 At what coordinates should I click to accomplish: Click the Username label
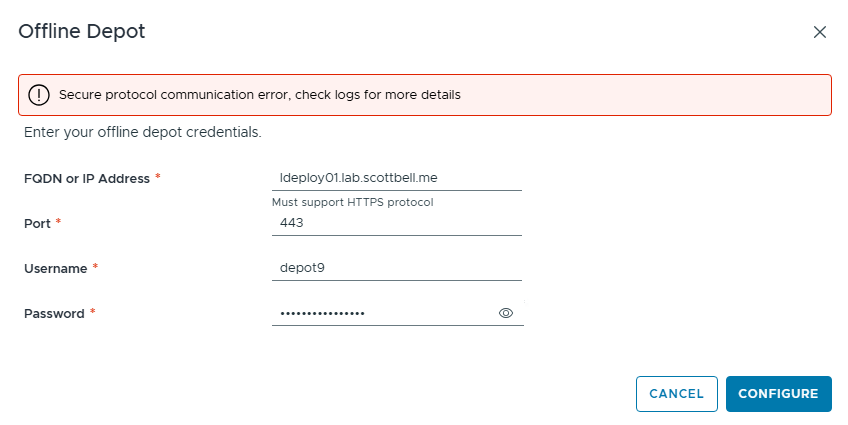55,268
